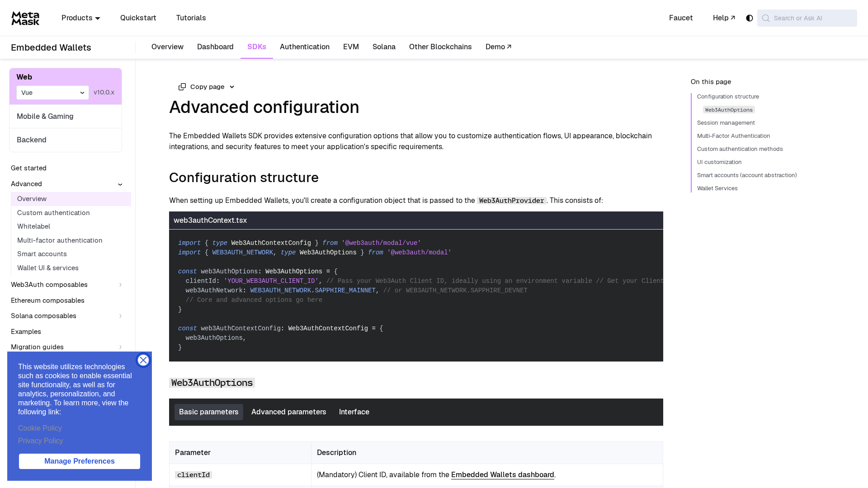
Task: Switch to the Authentication tab
Action: pyautogui.click(x=305, y=47)
